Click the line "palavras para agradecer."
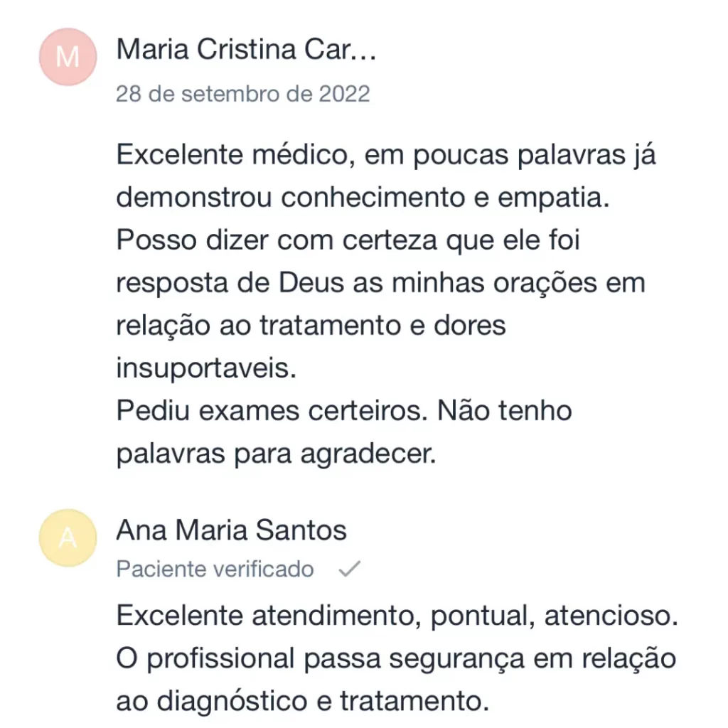Image resolution: width=728 pixels, height=728 pixels. [275, 454]
